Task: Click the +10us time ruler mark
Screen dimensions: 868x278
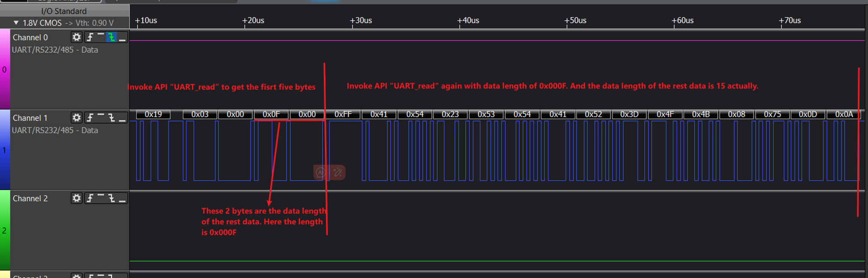Action: tap(146, 20)
